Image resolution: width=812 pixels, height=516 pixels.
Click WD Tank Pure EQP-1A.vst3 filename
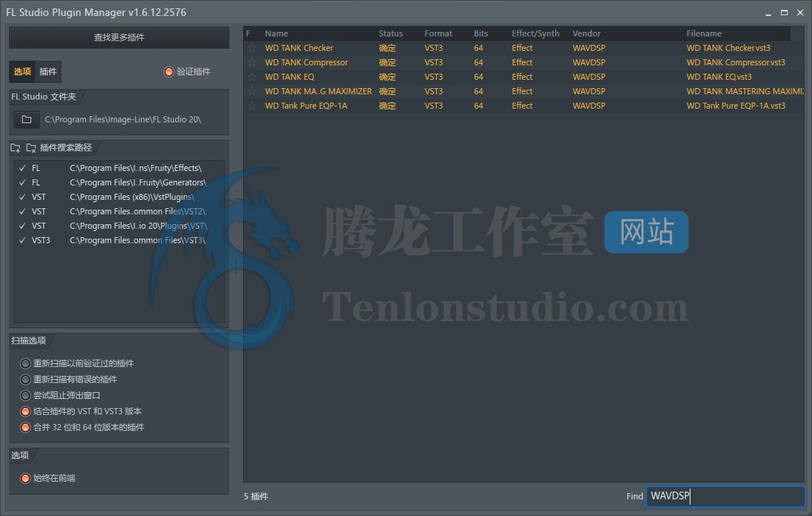click(735, 106)
